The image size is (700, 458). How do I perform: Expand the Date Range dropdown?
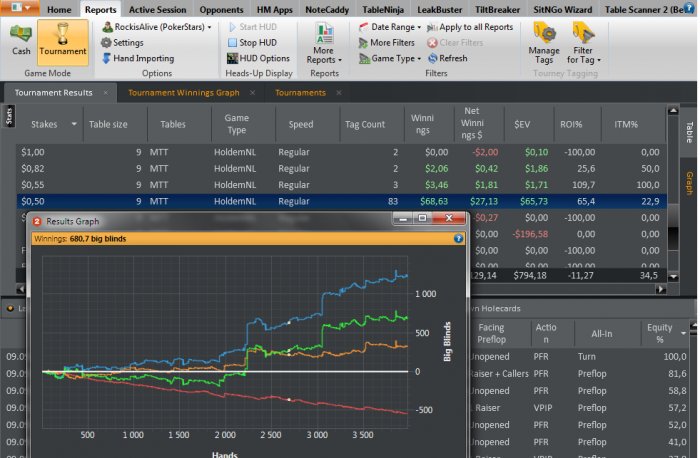[x=391, y=27]
